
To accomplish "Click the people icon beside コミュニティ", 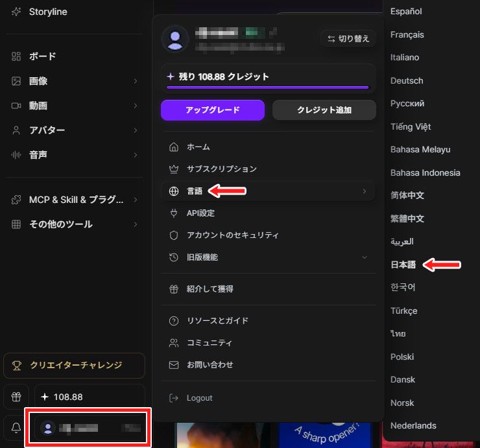I will point(174,343).
